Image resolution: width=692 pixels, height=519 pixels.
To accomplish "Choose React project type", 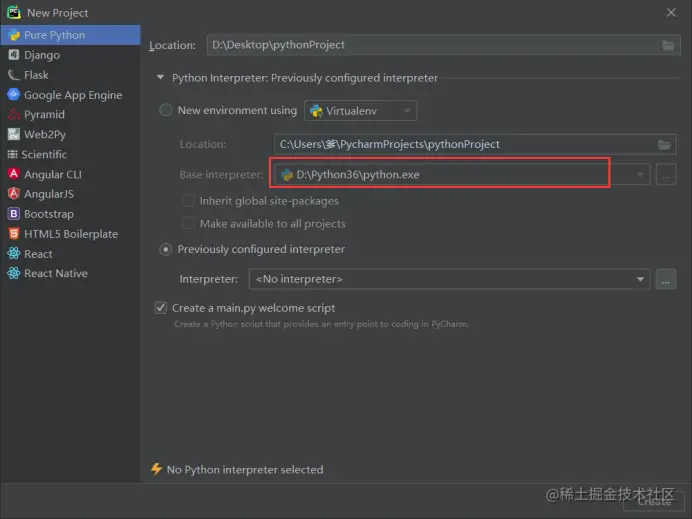I will [x=70, y=254].
